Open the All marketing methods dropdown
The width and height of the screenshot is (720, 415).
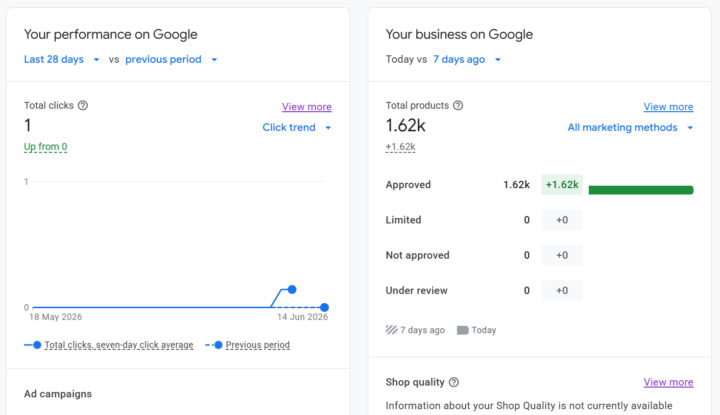pos(630,128)
